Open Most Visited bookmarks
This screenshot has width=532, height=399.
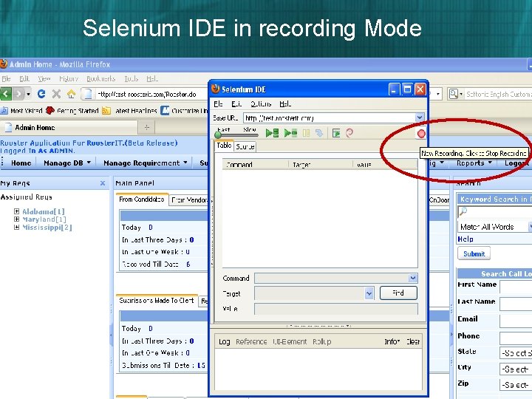click(x=21, y=111)
